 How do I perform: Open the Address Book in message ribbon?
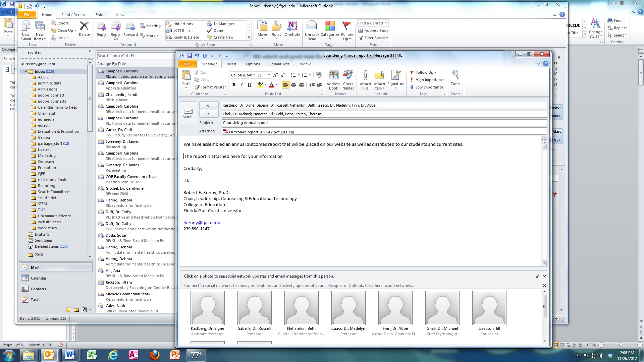[333, 80]
